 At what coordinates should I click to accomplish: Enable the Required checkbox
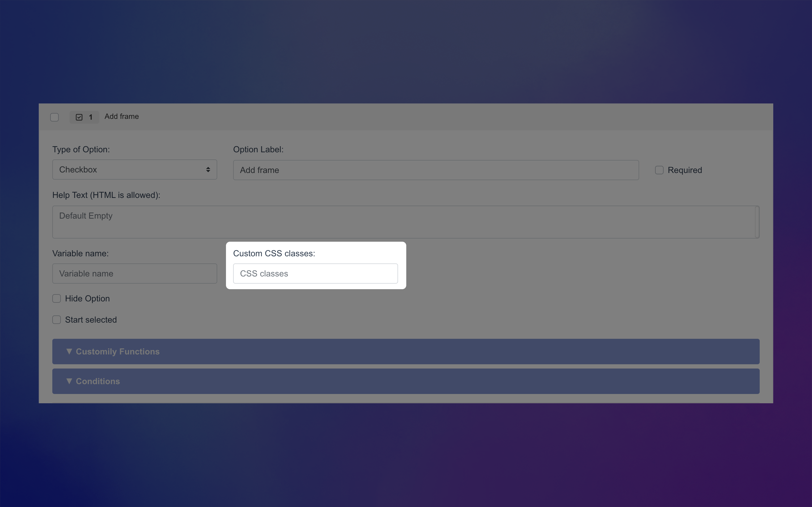coord(659,170)
